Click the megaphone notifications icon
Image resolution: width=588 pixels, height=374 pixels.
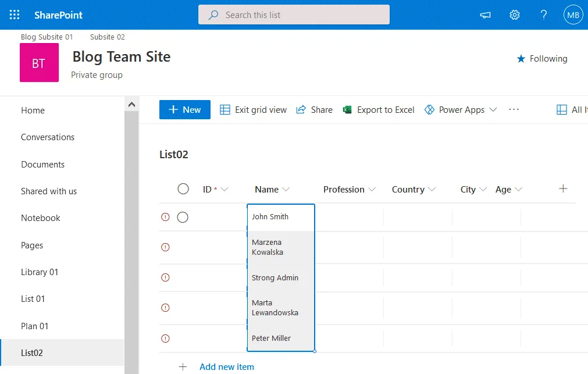485,15
